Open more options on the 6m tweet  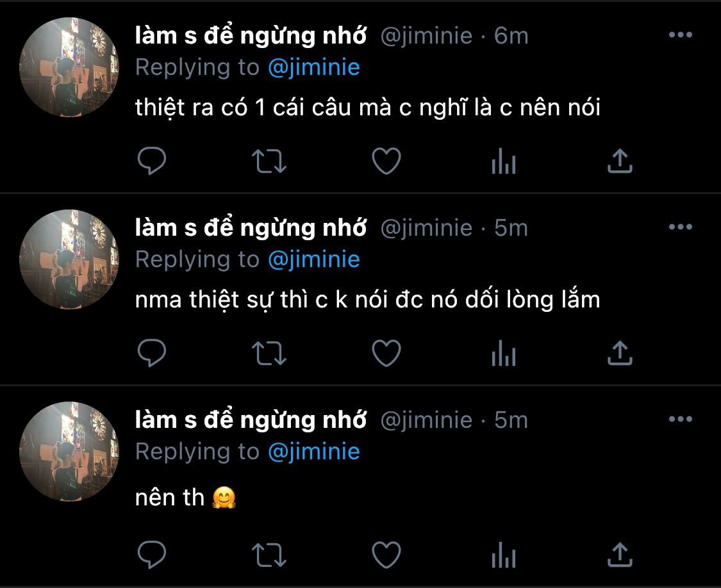pos(680,35)
